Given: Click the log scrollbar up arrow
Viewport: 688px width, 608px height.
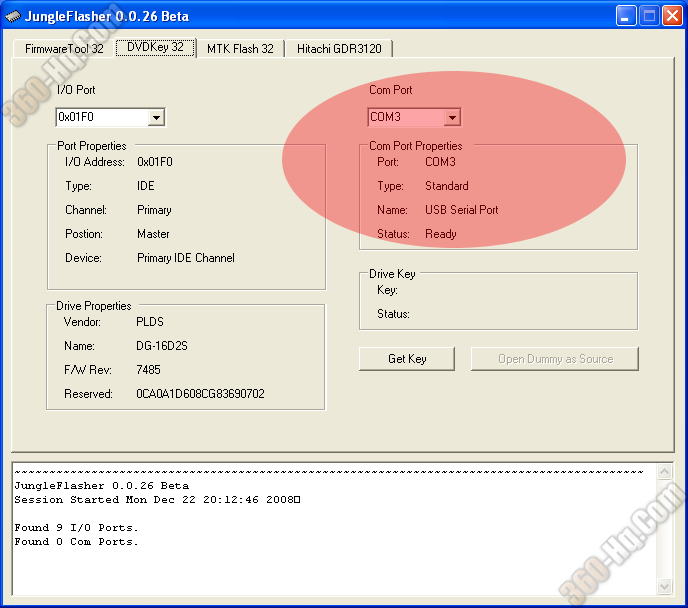Looking at the screenshot, I should [x=665, y=472].
